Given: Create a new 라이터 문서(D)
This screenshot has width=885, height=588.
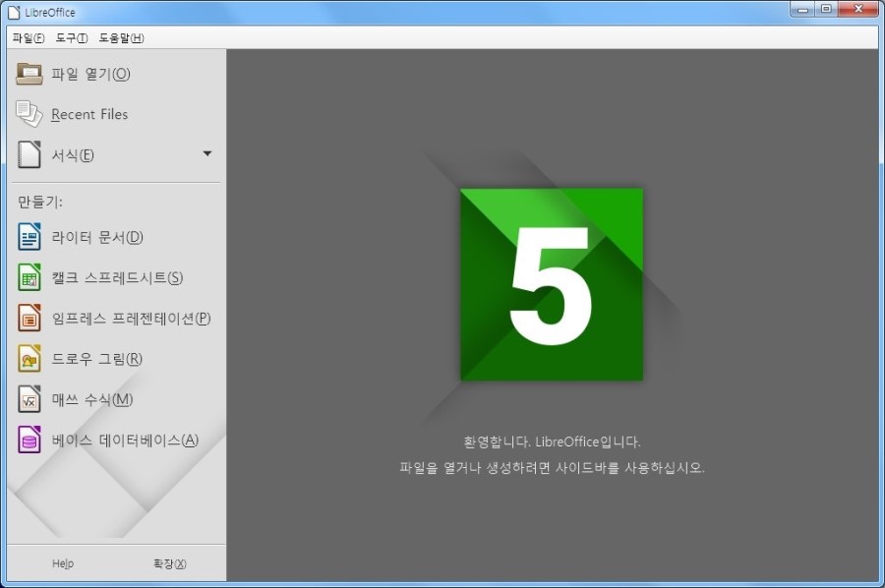Looking at the screenshot, I should 97,237.
